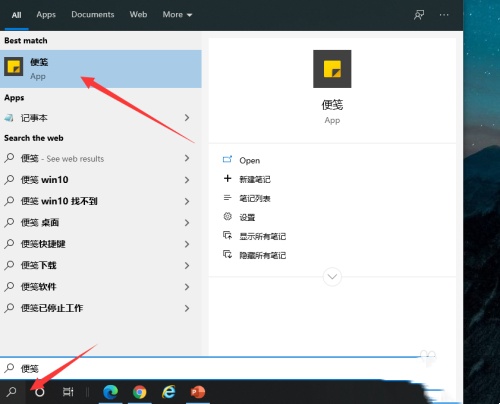Screen dimensions: 500x404
Task: Click the plus icon for 新建笔记
Action: [227, 178]
